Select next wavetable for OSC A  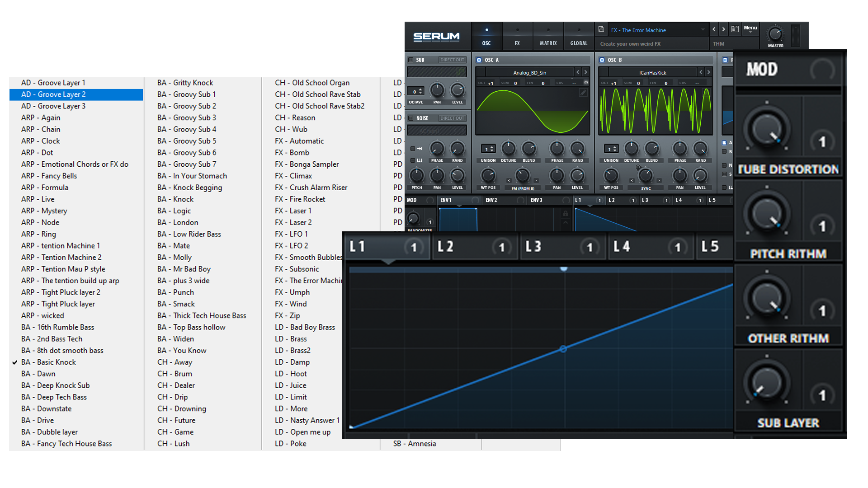point(585,72)
